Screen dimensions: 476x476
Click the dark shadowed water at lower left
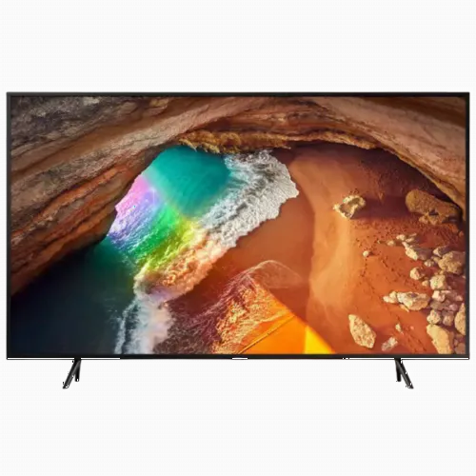(64, 317)
